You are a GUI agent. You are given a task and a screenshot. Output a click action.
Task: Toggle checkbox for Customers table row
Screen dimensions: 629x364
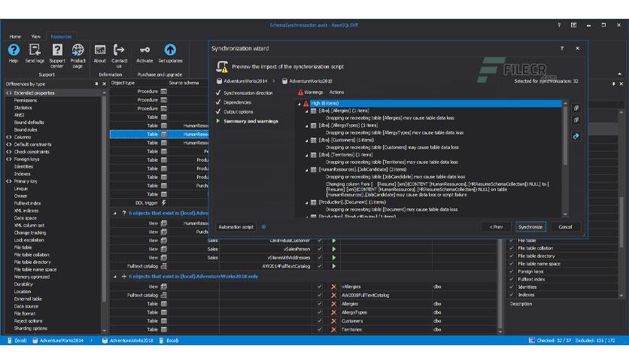click(320, 320)
